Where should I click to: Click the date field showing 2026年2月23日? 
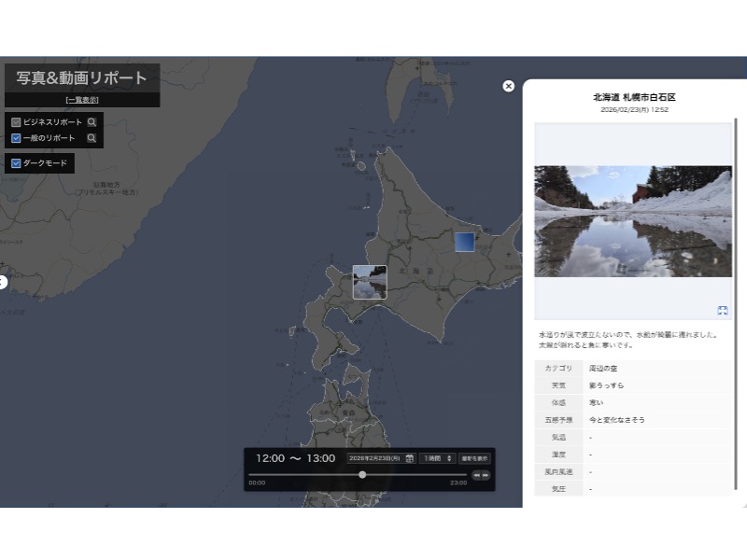pos(374,458)
